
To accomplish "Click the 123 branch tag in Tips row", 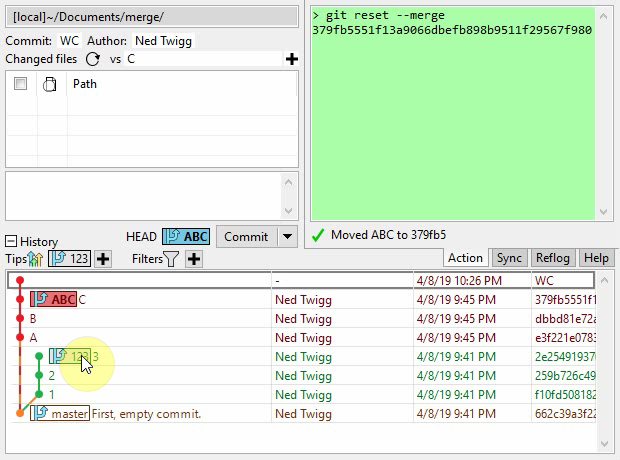I will tap(70, 259).
